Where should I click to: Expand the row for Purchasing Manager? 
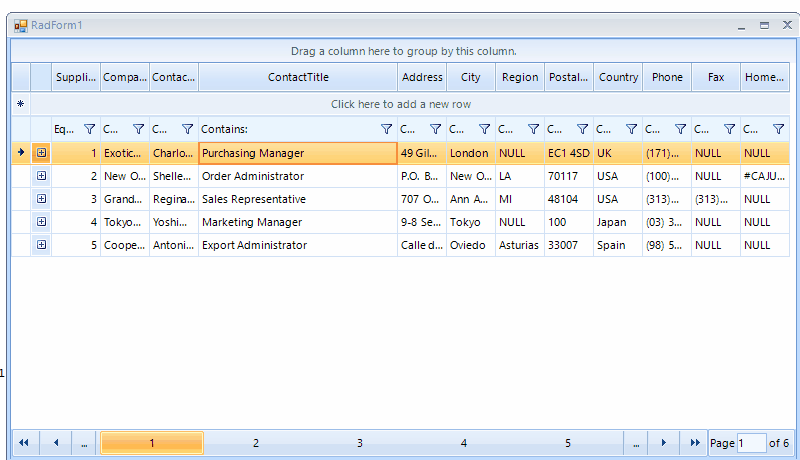tap(41, 153)
